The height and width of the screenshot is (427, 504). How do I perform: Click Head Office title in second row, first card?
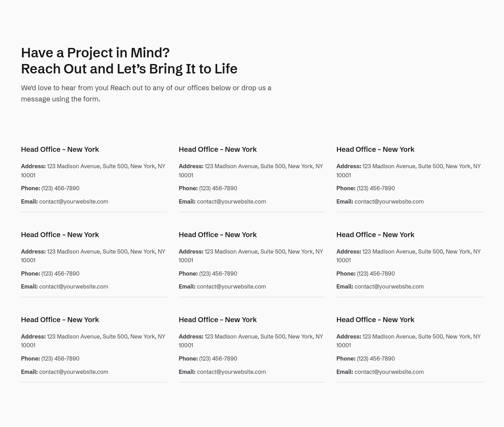click(60, 235)
